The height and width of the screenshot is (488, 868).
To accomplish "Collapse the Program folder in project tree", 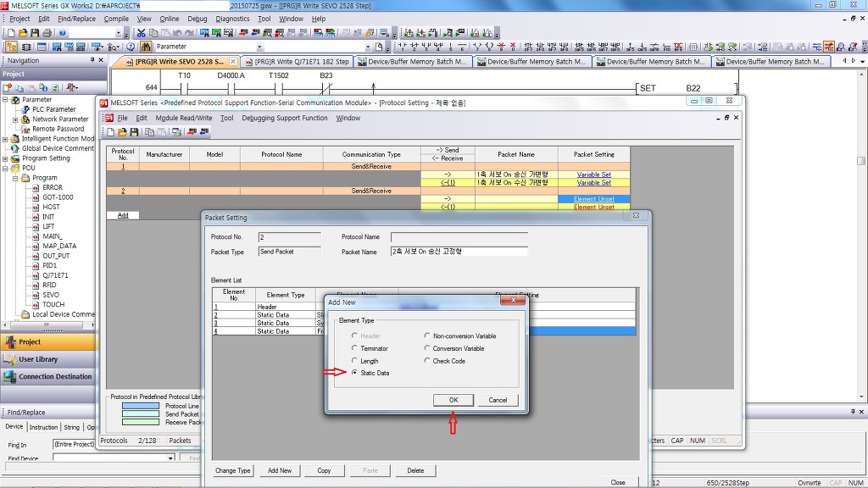I will 17,178.
